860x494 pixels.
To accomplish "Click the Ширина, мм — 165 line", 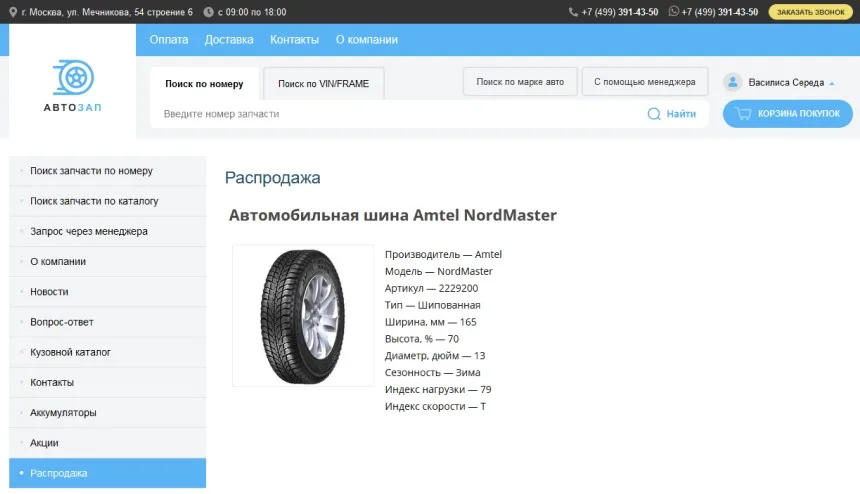I will tap(431, 322).
